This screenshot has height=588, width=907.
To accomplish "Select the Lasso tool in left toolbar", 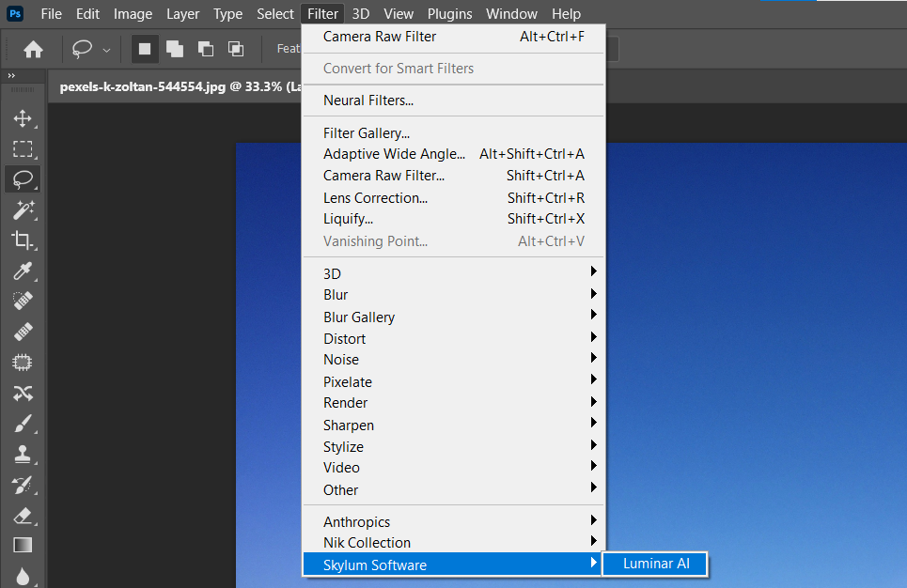I will coord(23,179).
